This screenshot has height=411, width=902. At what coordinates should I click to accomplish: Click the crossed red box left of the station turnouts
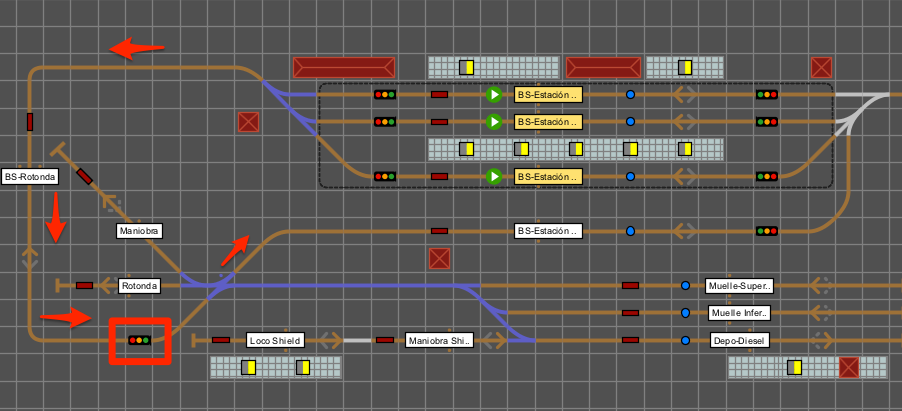(x=249, y=122)
